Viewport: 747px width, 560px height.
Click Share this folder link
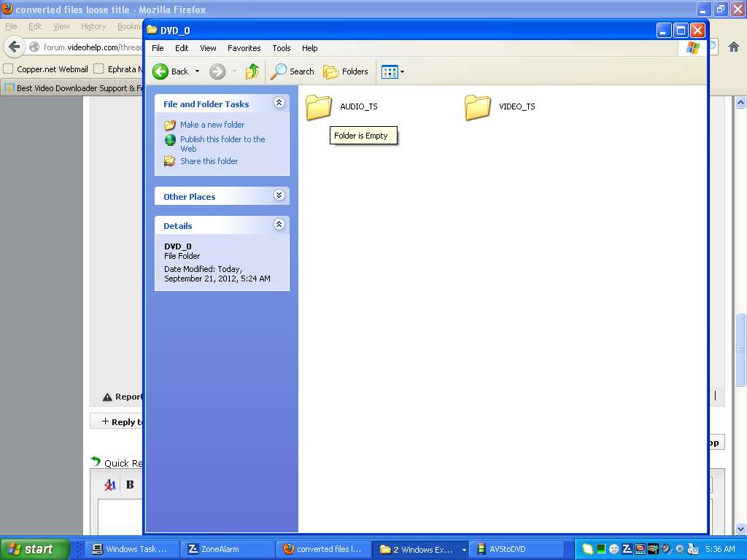pos(209,161)
